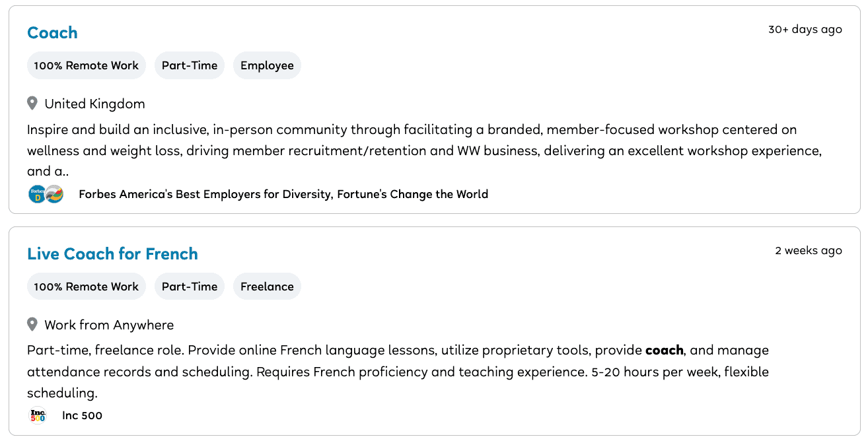Click the 2 weeks ago timestamp

(x=809, y=251)
